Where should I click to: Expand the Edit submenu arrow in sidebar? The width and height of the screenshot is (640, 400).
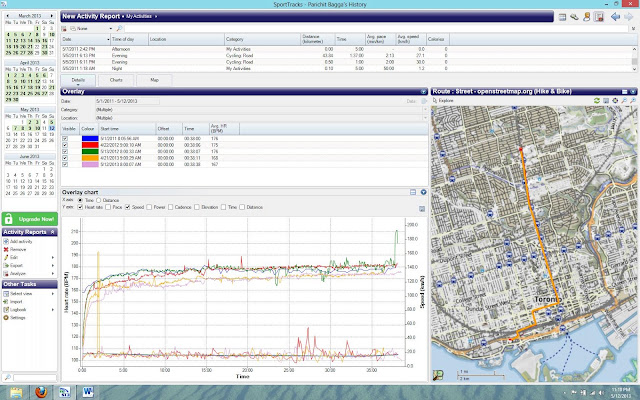[x=53, y=258]
